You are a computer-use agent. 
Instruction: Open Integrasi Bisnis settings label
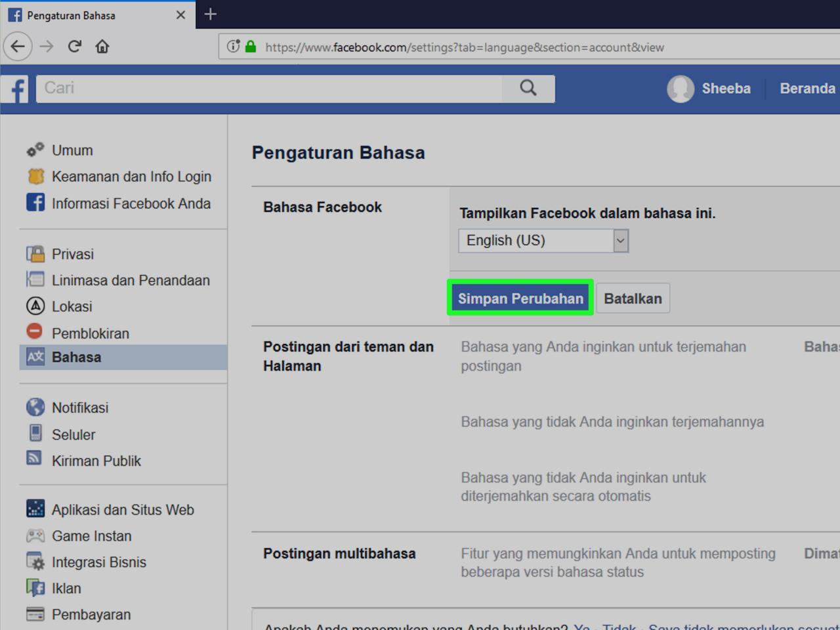click(99, 562)
